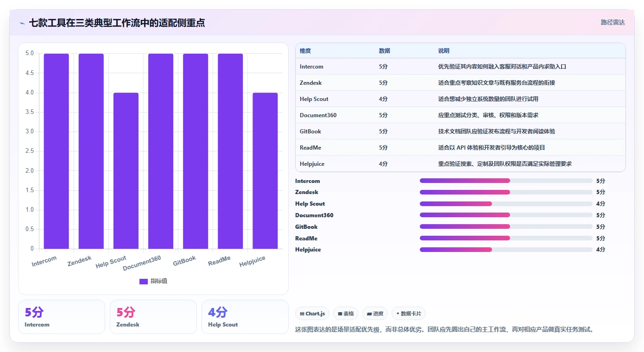This screenshot has height=352, width=644.
Task: Click the Zendesk description 适合重点考察知识文章
Action: pos(497,83)
